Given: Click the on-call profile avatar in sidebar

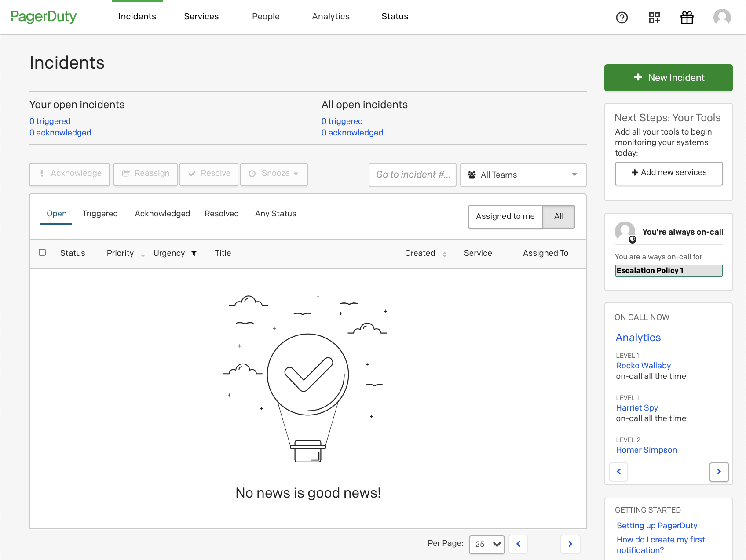Looking at the screenshot, I should coord(625,232).
